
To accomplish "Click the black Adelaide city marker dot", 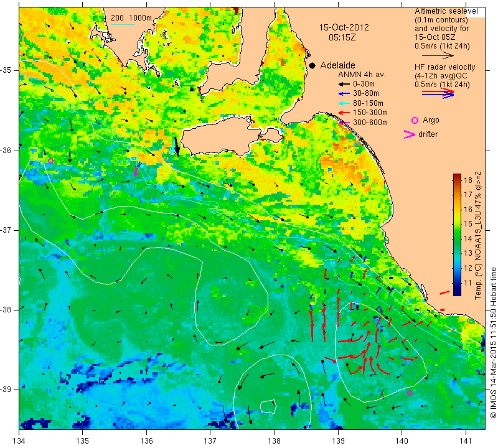I will click(x=312, y=65).
